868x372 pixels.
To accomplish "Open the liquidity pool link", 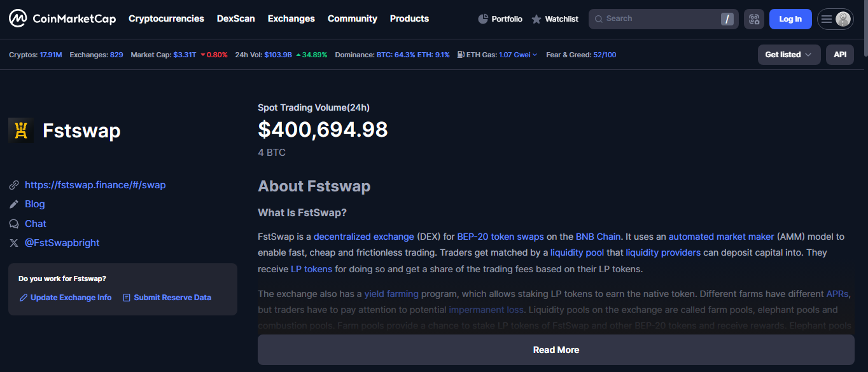I will click(x=577, y=252).
